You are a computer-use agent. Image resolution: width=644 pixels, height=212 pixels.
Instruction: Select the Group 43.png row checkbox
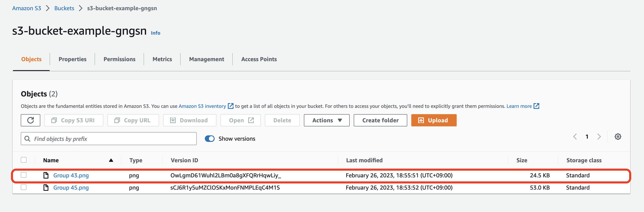(24, 175)
